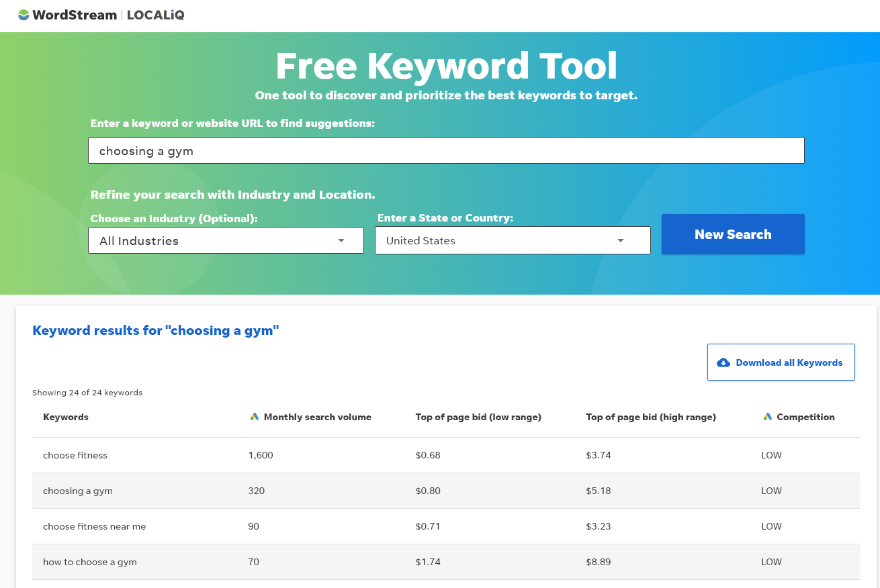Click the keyword input containing 'choosing a gym'
The height and width of the screenshot is (588, 880).
click(x=445, y=150)
